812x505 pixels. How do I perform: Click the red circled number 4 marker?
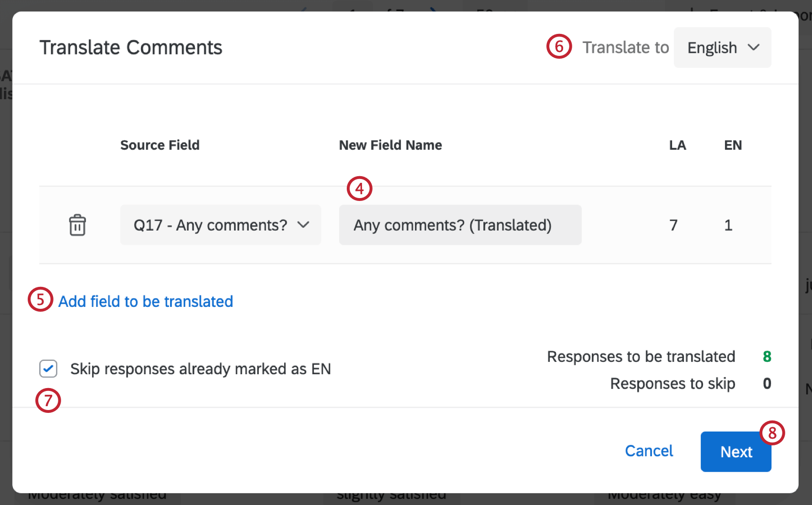coord(359,189)
